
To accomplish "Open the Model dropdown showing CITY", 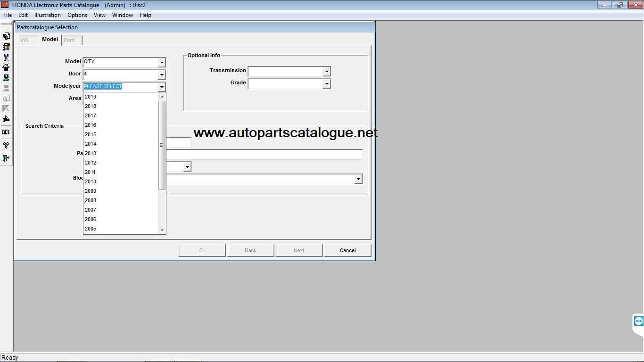I will point(161,62).
